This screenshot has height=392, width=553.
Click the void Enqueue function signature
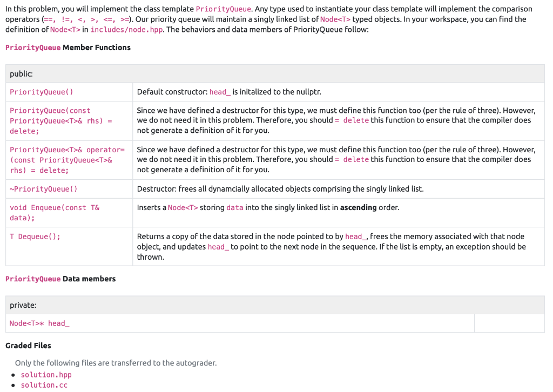pyautogui.click(x=54, y=212)
